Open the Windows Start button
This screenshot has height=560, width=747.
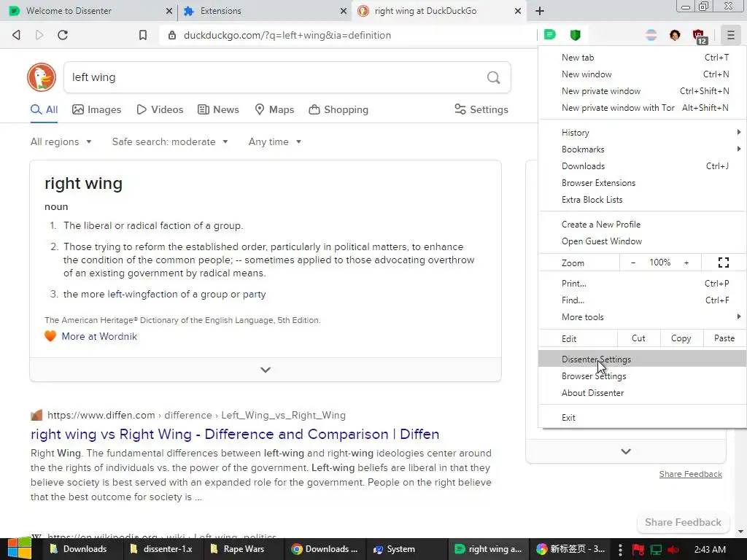(19, 548)
